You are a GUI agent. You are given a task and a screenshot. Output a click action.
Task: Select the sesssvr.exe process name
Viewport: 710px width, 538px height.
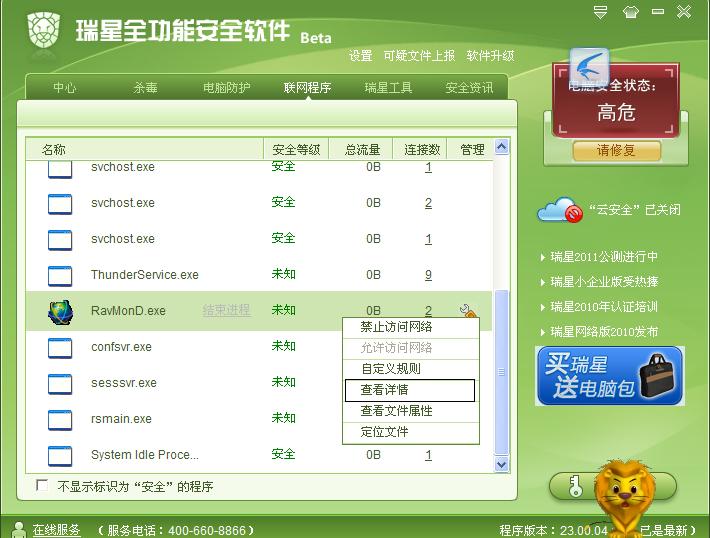pos(124,383)
